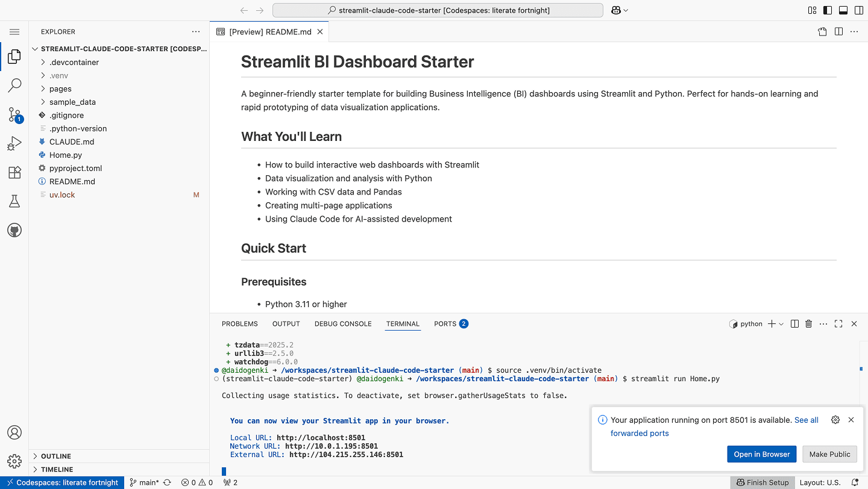Image resolution: width=868 pixels, height=489 pixels.
Task: Toggle the bottom panel layout button
Action: point(843,10)
